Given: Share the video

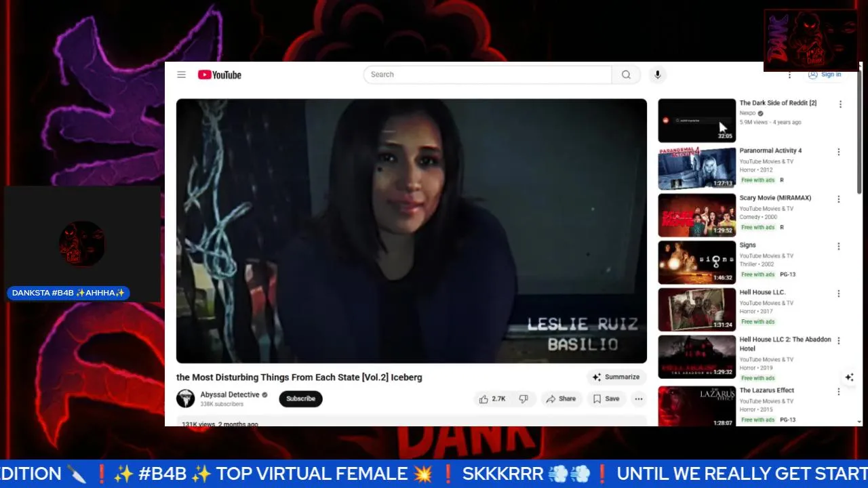Looking at the screenshot, I should 561,399.
